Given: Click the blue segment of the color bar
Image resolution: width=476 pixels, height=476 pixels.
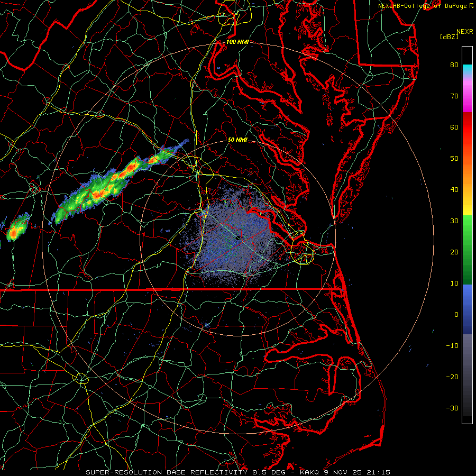Looking at the screenshot, I should [x=467, y=309].
